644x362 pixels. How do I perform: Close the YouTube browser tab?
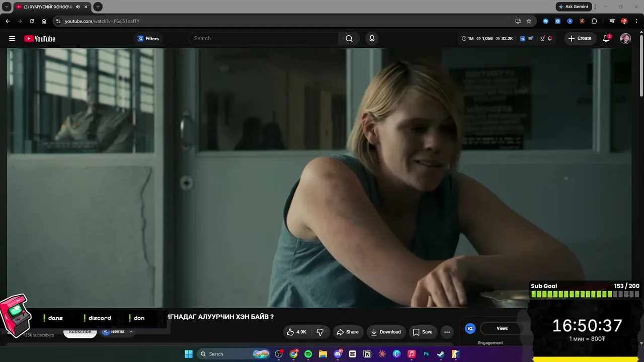tap(86, 7)
